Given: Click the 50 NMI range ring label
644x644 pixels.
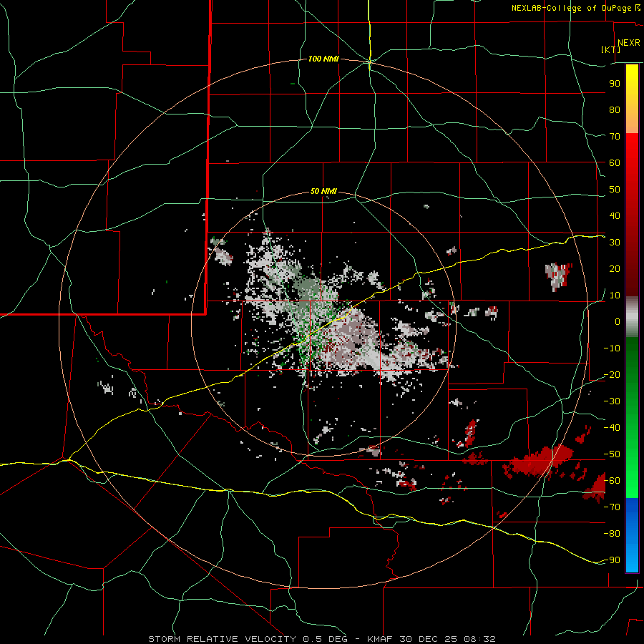Looking at the screenshot, I should [x=323, y=191].
